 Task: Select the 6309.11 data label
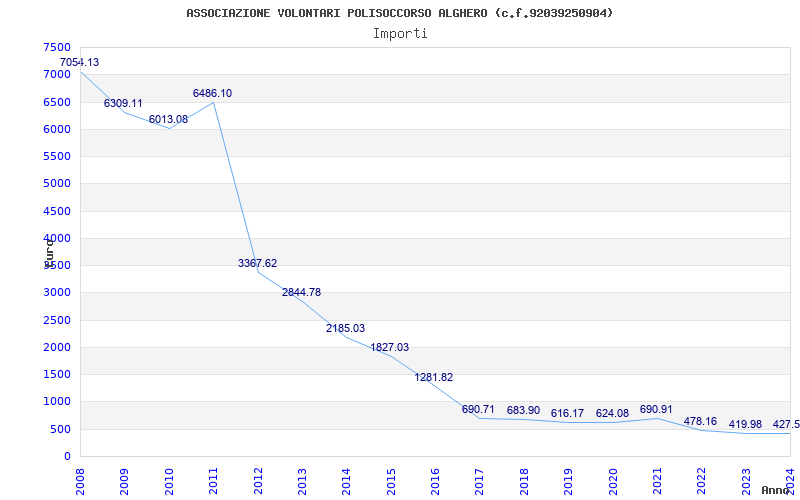click(x=123, y=103)
